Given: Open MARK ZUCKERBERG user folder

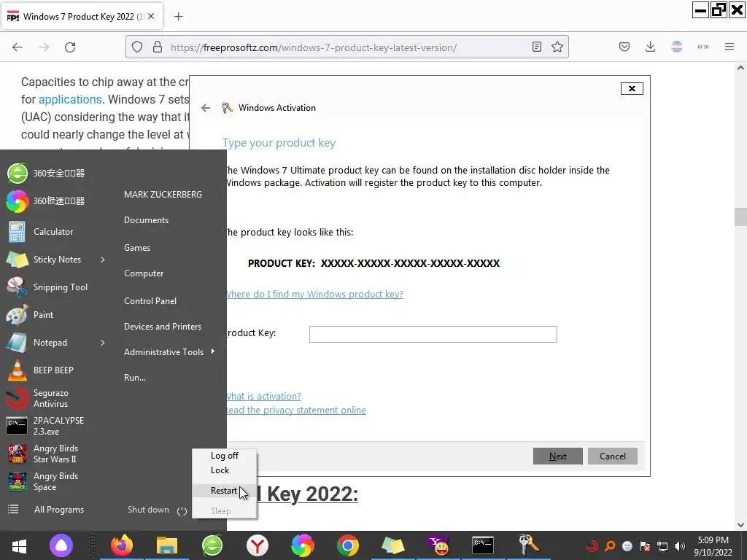Looking at the screenshot, I should click(163, 194).
